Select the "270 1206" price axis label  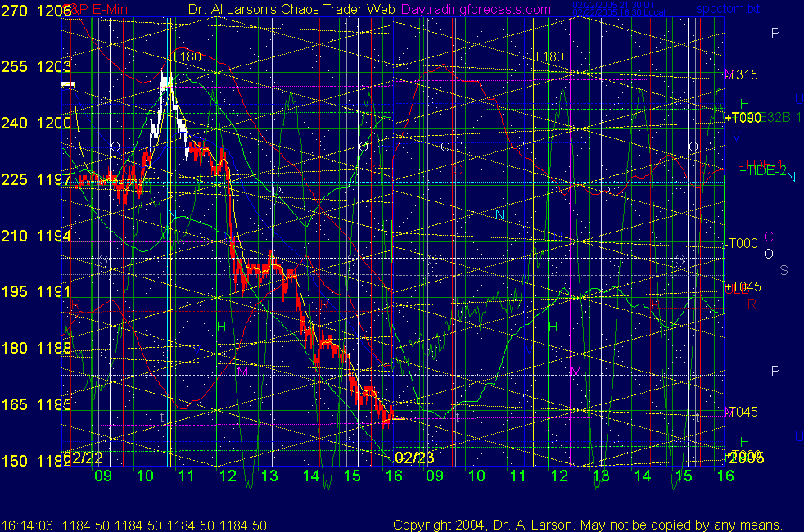coord(36,11)
